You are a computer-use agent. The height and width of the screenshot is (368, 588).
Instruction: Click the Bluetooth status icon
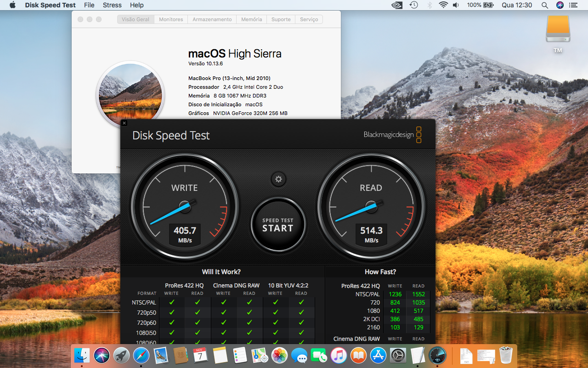click(430, 5)
